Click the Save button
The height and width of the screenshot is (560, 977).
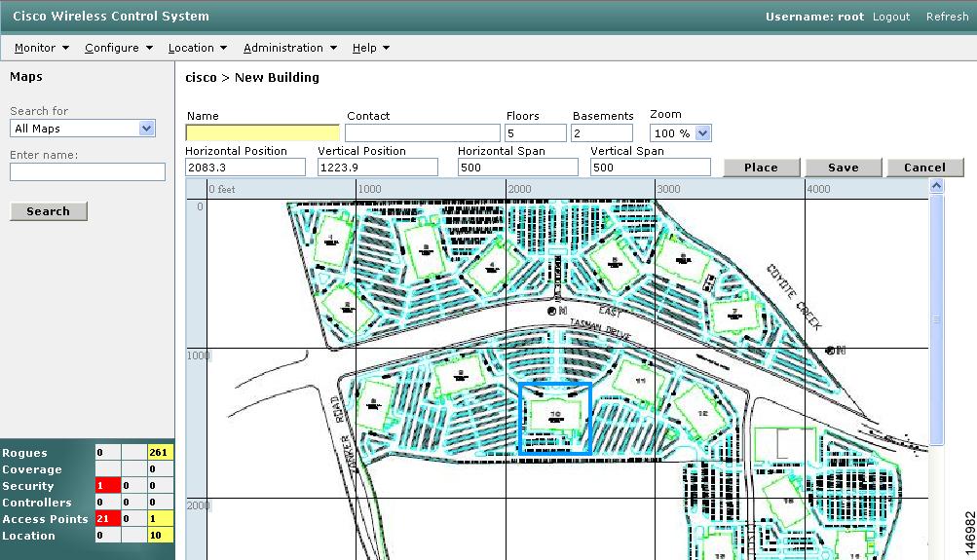[844, 168]
